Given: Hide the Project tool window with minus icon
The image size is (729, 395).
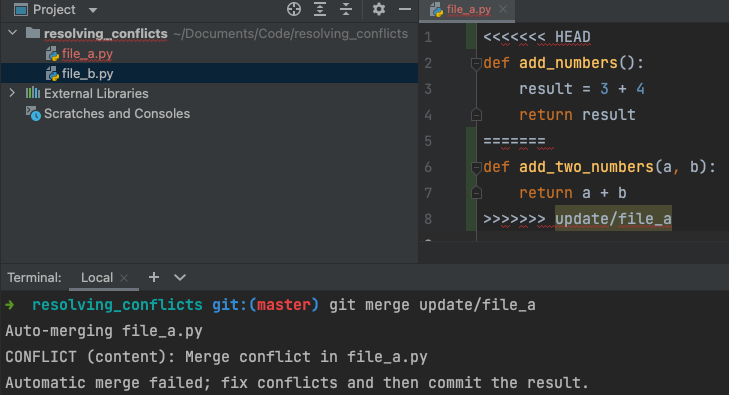Looking at the screenshot, I should click(x=405, y=9).
